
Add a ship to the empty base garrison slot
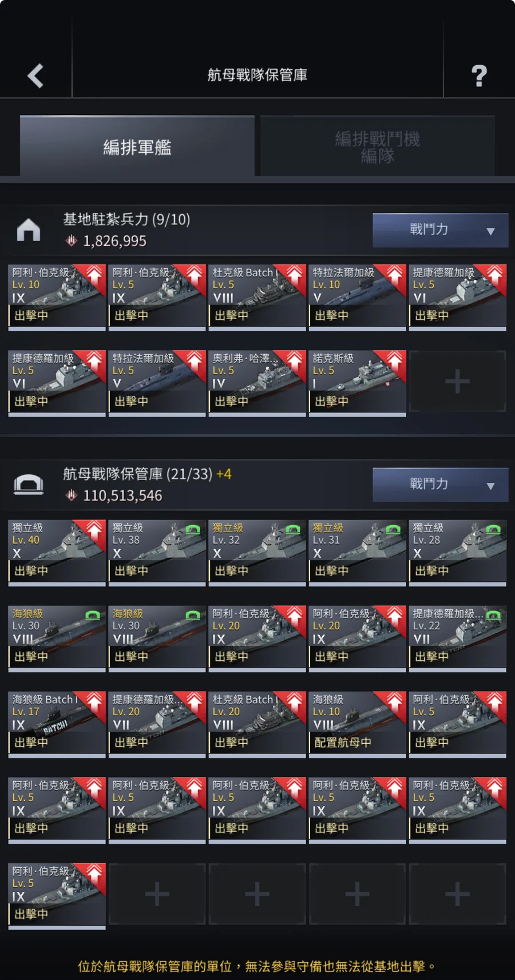click(457, 381)
